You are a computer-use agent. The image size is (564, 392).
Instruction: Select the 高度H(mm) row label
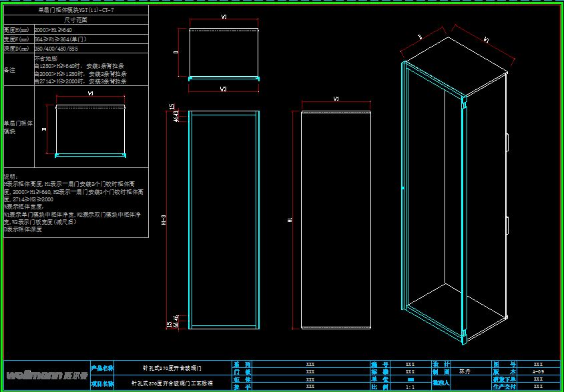click(17, 31)
